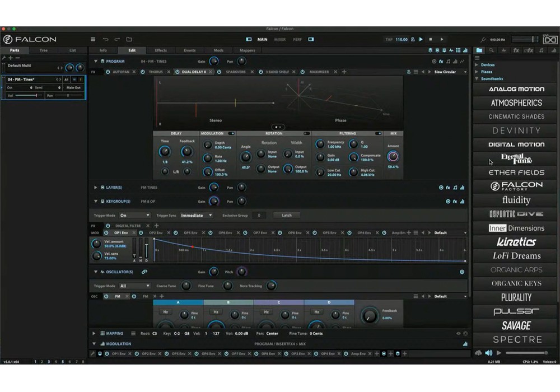The width and height of the screenshot is (560, 392).
Task: Click the Latch button
Action: tap(287, 215)
